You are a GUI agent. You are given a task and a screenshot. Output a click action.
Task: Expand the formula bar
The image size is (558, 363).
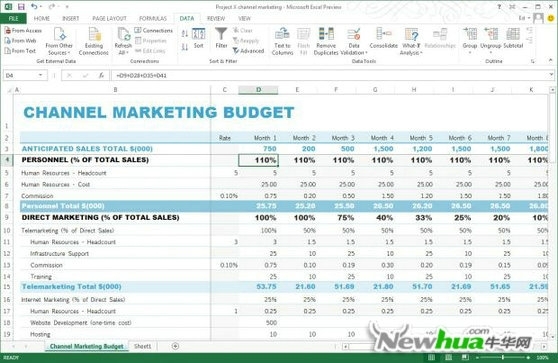551,75
